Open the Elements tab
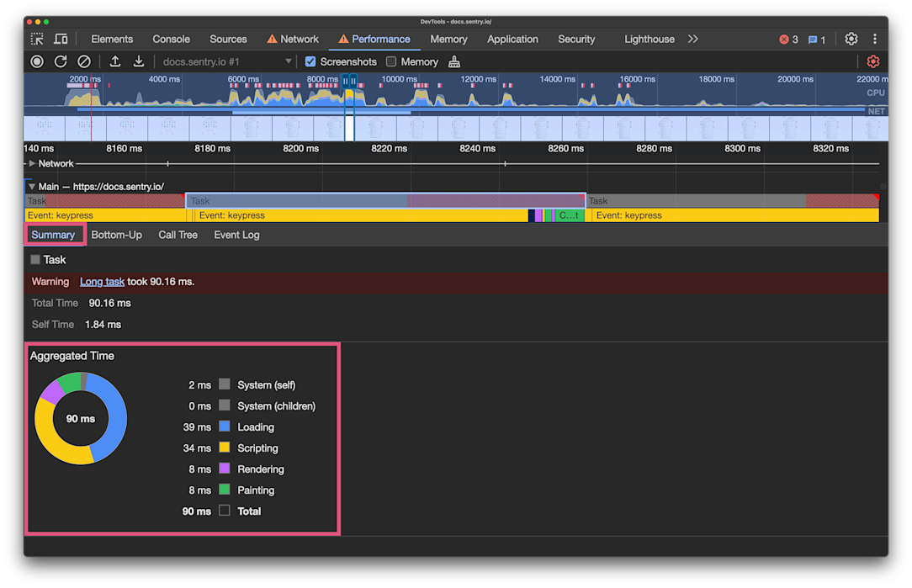 pos(112,39)
